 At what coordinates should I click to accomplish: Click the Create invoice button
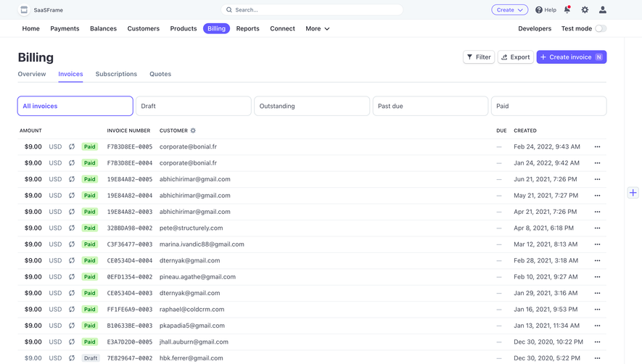[571, 57]
